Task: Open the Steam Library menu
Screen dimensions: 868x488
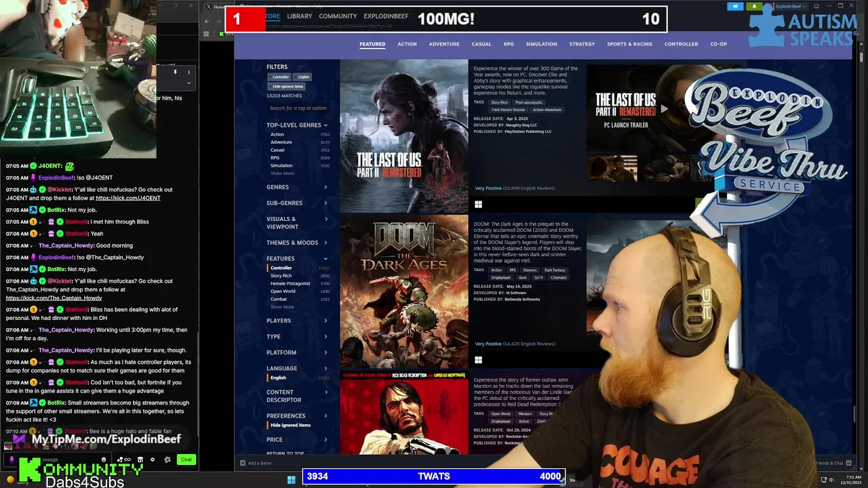Action: coord(299,16)
